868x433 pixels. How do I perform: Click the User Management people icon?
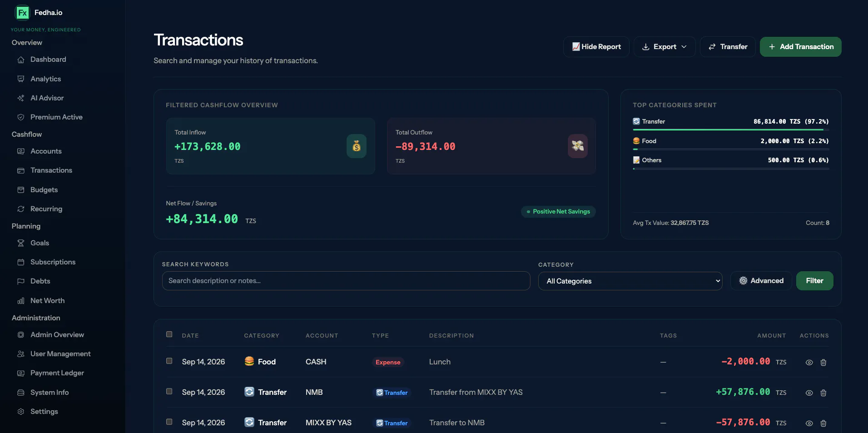coord(21,354)
